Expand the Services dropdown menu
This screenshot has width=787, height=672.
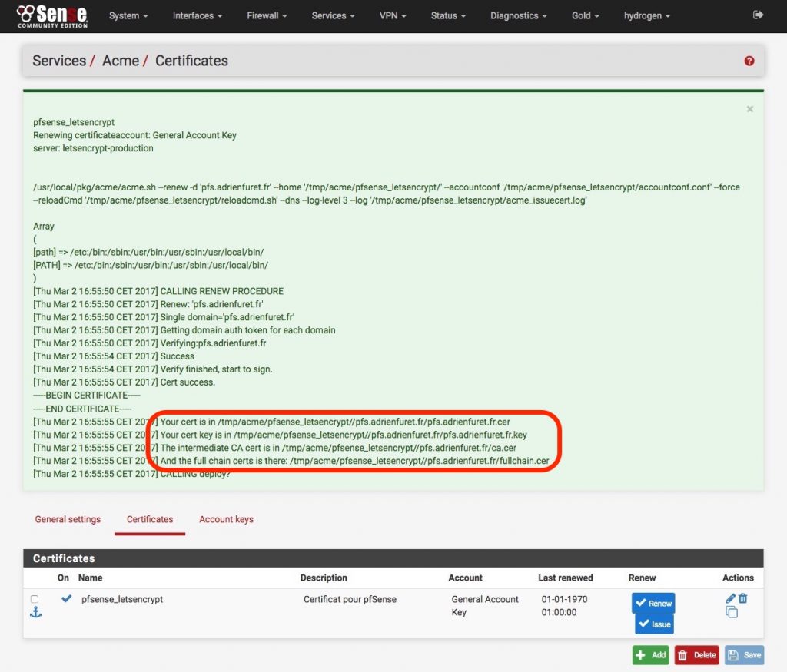pos(334,15)
